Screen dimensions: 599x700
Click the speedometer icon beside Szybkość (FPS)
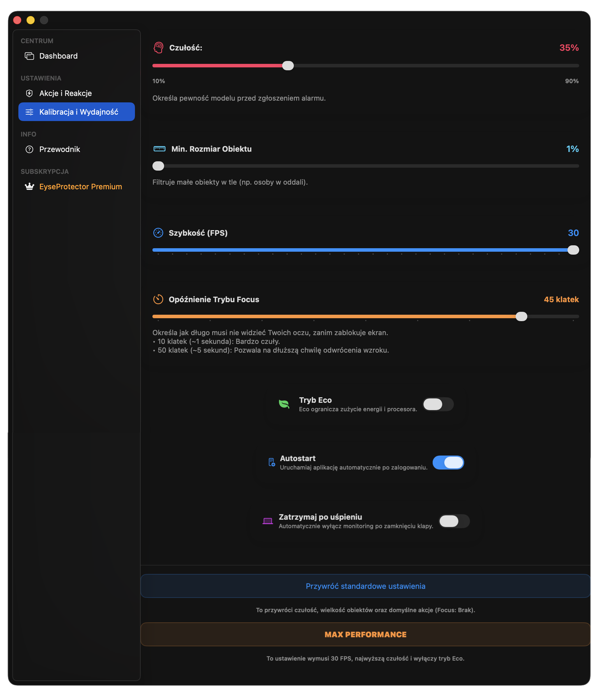(158, 233)
